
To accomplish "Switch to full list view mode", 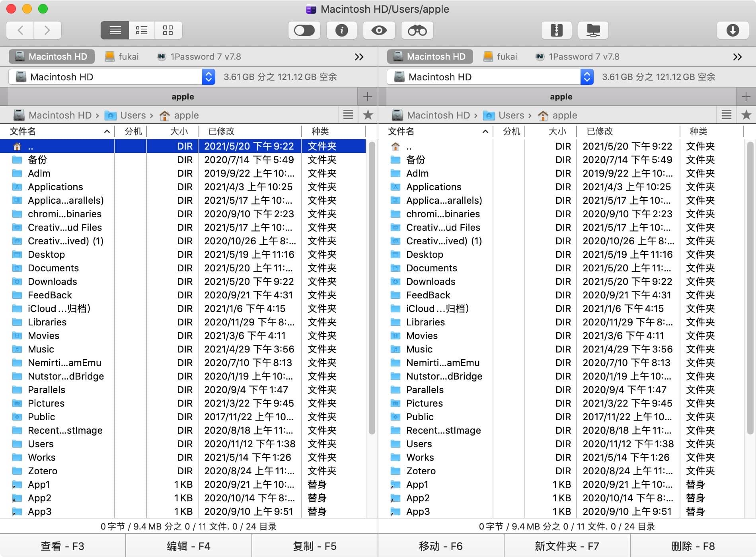I will (115, 30).
